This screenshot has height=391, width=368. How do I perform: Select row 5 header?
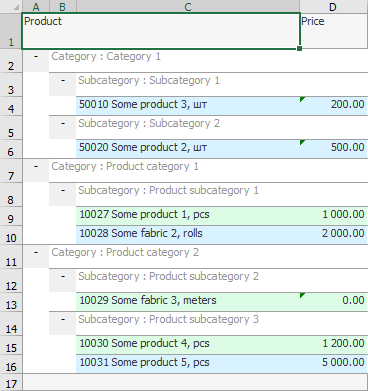[x=11, y=128]
